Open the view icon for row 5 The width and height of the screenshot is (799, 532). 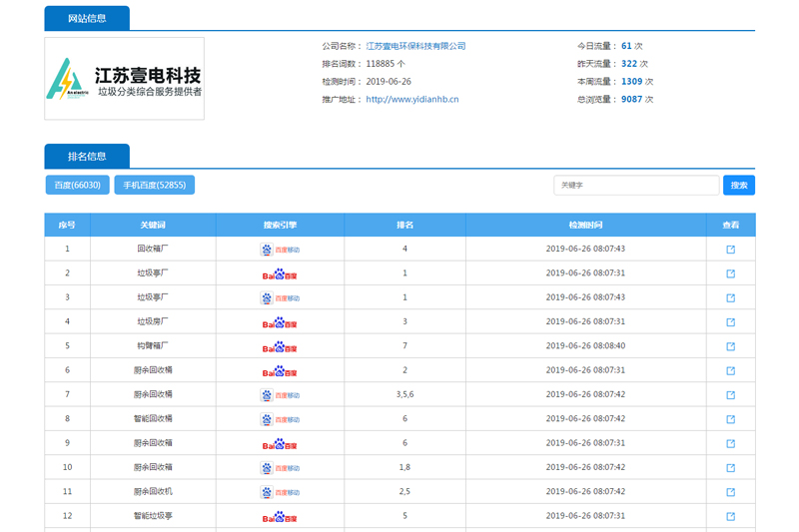coord(730,346)
